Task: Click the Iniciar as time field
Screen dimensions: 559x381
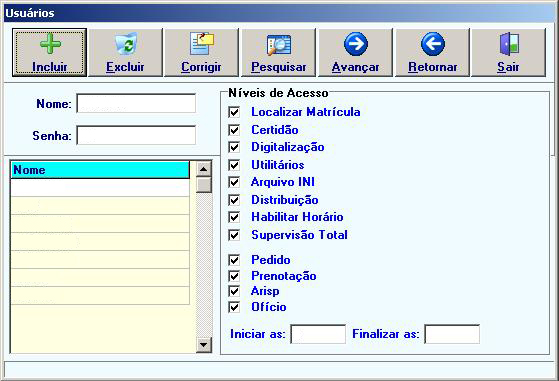Action: pos(318,334)
